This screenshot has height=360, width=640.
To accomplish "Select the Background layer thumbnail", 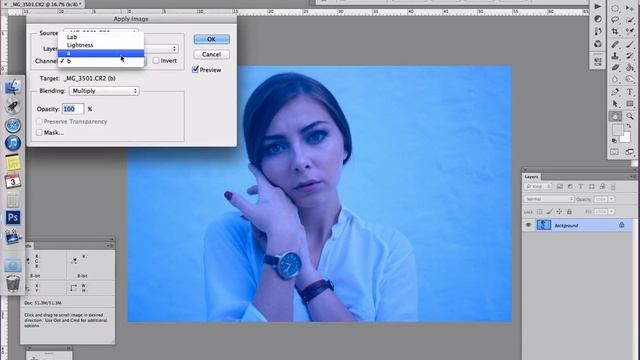I will point(544,225).
